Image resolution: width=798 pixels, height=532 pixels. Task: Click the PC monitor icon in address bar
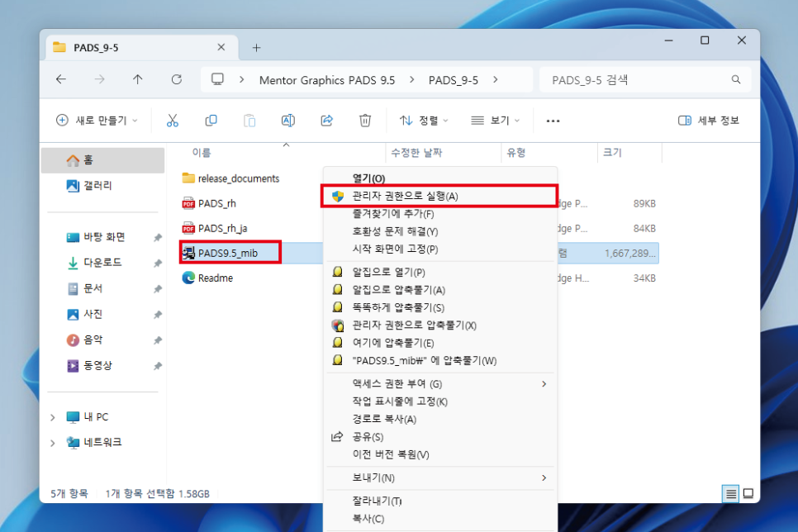coord(217,79)
